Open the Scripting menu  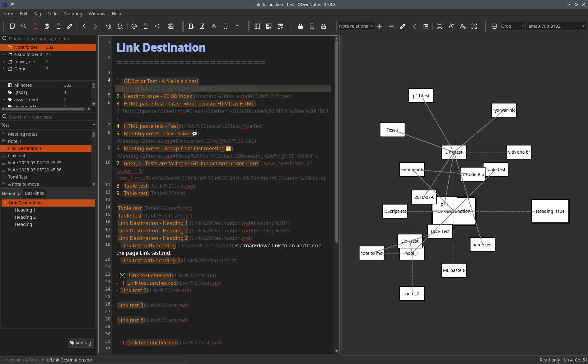[x=73, y=14]
